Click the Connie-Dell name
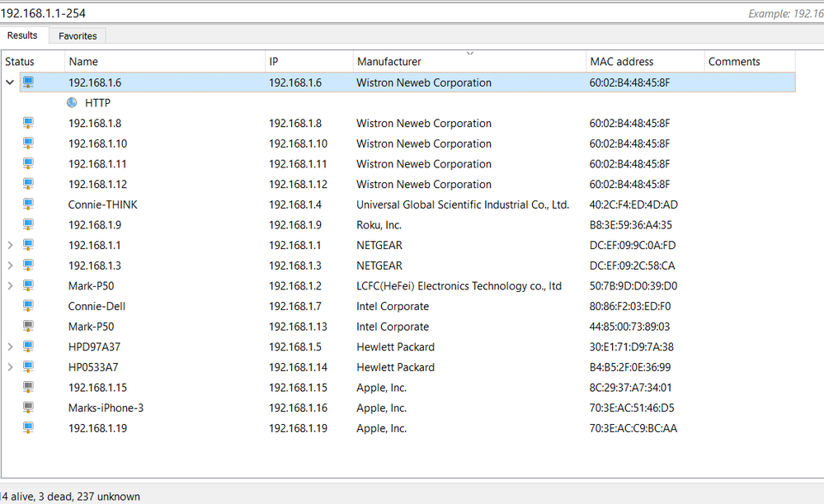The width and height of the screenshot is (824, 504). pos(97,306)
